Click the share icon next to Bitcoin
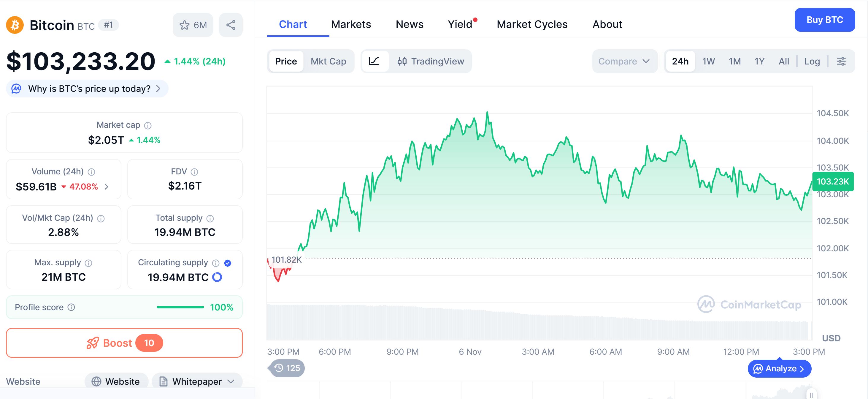Image resolution: width=868 pixels, height=399 pixels. click(231, 25)
